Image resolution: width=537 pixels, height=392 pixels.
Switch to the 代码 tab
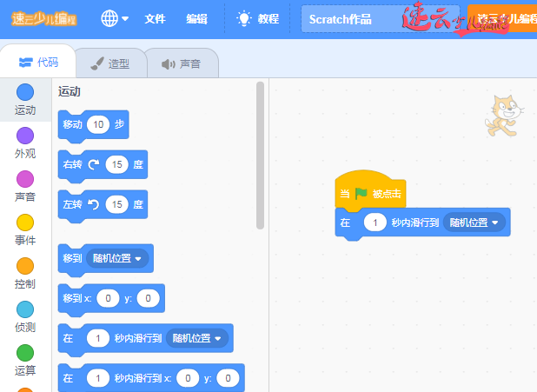click(38, 63)
